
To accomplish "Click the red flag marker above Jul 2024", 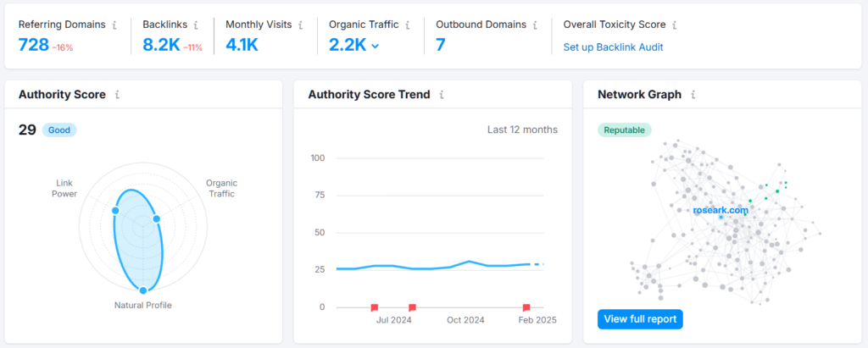I will pyautogui.click(x=412, y=307).
